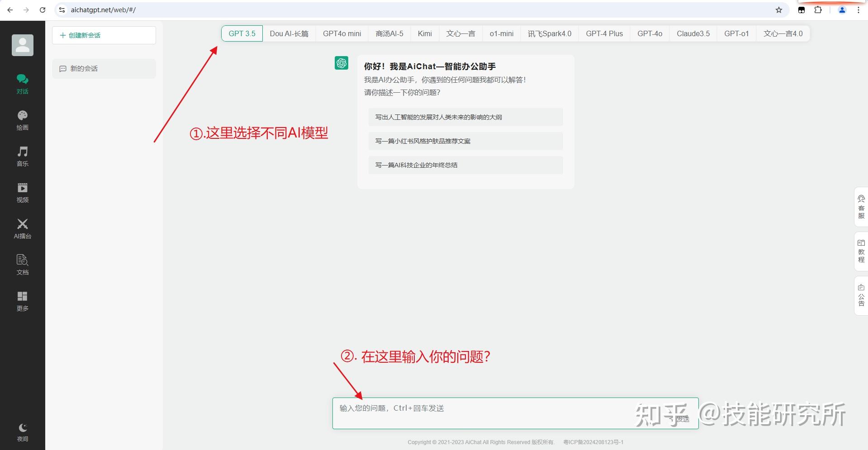Switch to 讯飞Spark4.0 model tab
The image size is (868, 450).
[550, 33]
